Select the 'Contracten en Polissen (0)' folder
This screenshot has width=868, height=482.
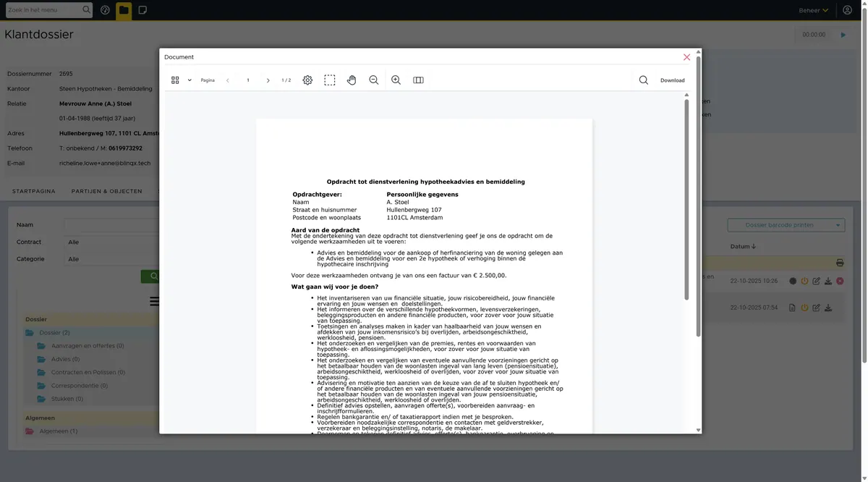(88, 372)
